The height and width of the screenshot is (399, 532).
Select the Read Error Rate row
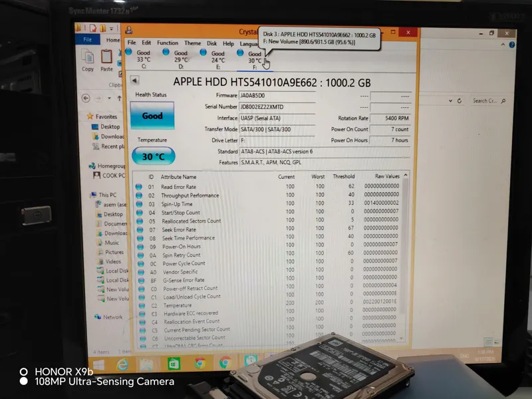pyautogui.click(x=268, y=187)
